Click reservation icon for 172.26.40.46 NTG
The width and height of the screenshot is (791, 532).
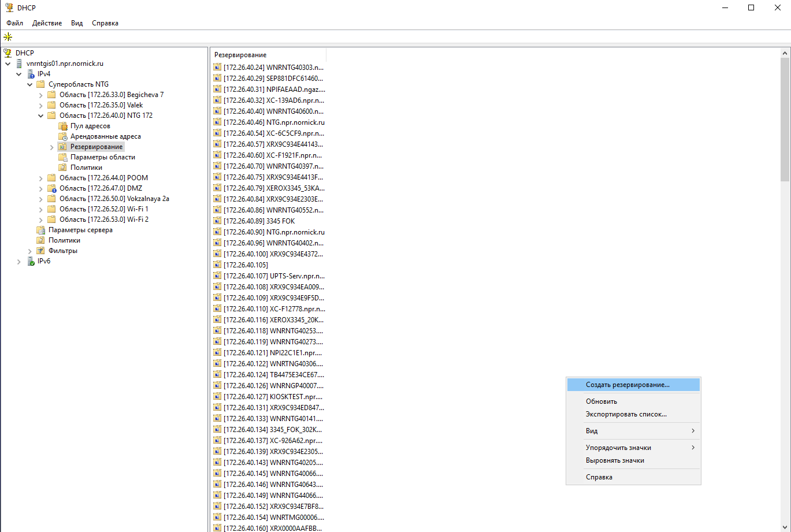tap(217, 122)
